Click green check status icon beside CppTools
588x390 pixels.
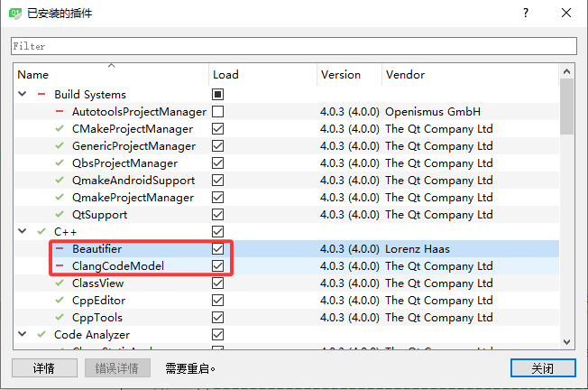coord(60,317)
